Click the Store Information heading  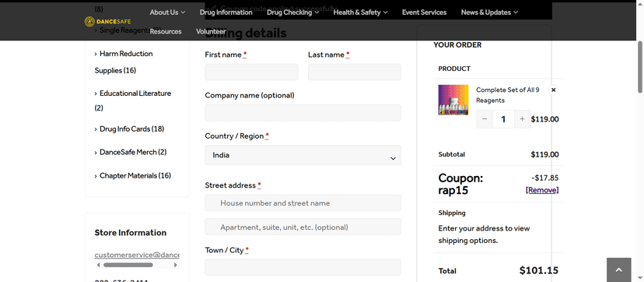[130, 233]
